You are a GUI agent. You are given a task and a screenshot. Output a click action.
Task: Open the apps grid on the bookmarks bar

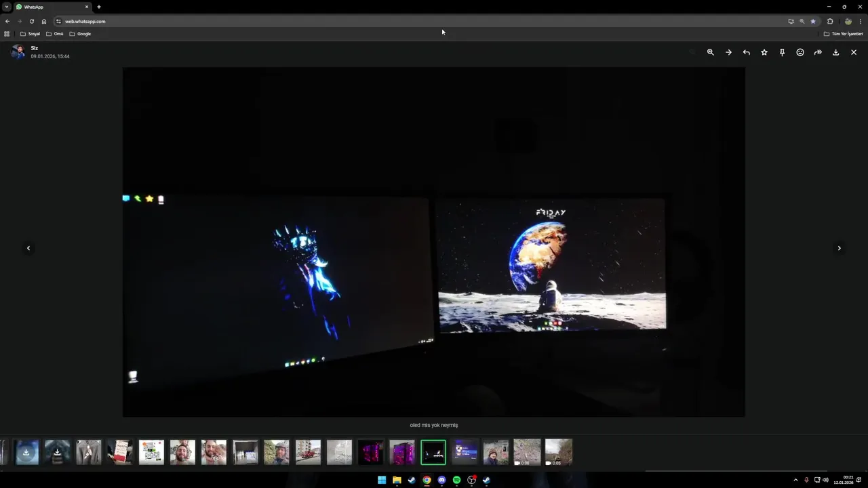pos(7,33)
